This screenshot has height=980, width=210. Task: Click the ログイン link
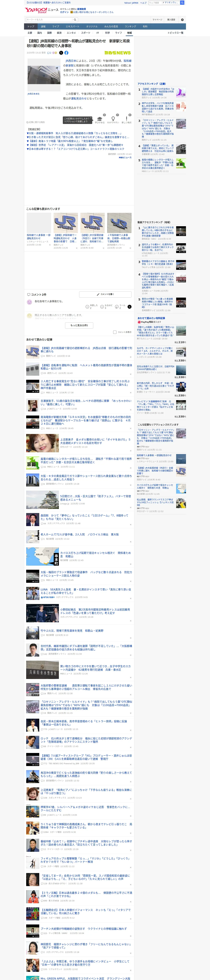coord(64,12)
